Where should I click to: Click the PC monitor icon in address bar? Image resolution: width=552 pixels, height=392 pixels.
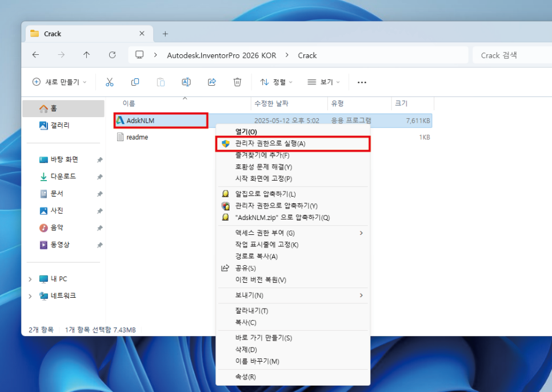(140, 55)
